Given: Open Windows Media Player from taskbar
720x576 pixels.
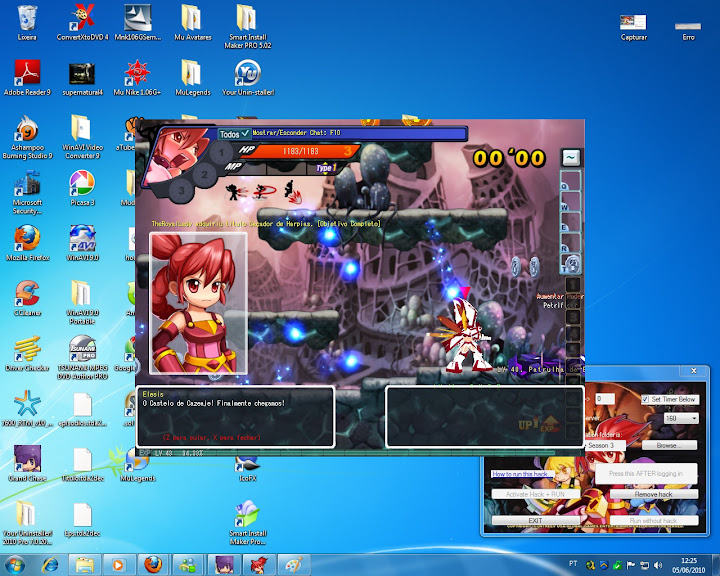Looking at the screenshot, I should 118,565.
